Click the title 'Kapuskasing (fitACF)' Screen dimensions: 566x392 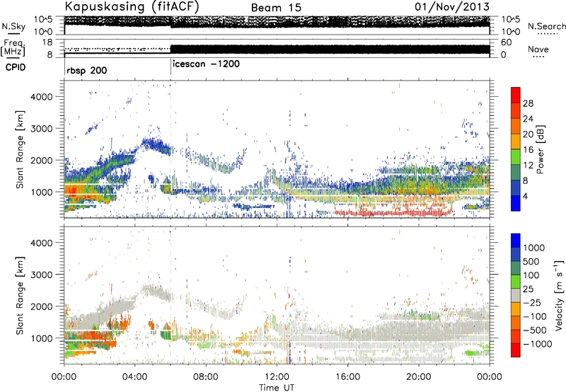coord(132,7)
